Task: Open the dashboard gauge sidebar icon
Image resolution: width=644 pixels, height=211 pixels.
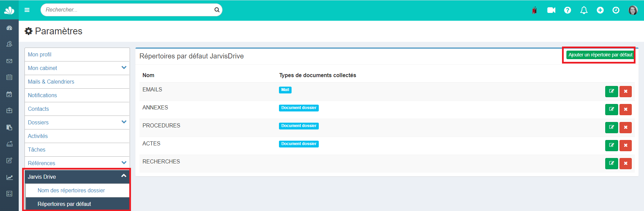Action: click(10, 28)
